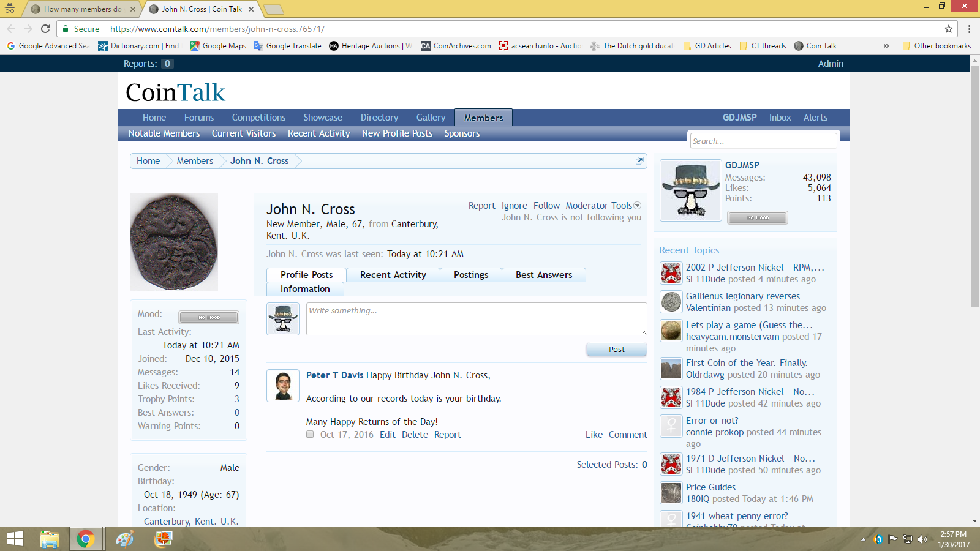Switch to How many members tab
Viewport: 980px width, 551px height.
pyautogui.click(x=83, y=9)
